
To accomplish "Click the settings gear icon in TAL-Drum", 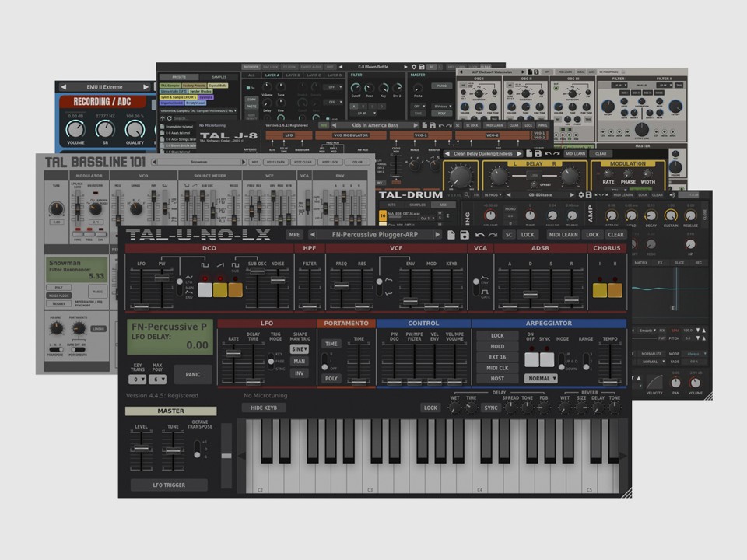I will [x=581, y=194].
